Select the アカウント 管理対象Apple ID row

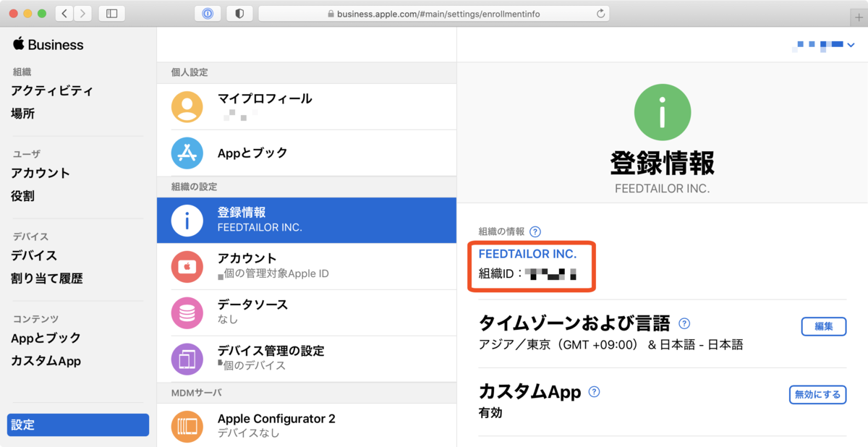307,266
